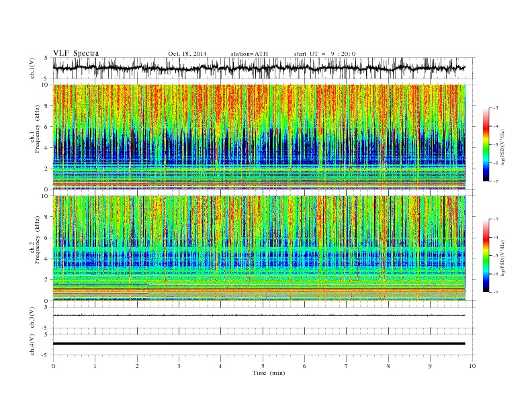This screenshot has width=532, height=411.
Task: Click the "ch.3(V)" axis label
Action: pyautogui.click(x=32, y=318)
